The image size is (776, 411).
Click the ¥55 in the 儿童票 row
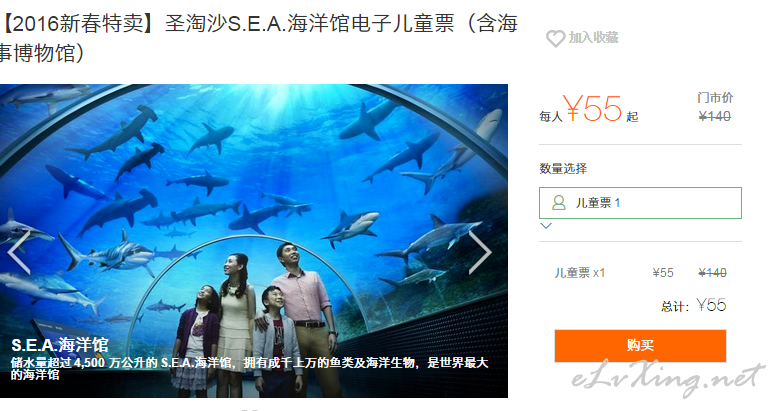pyautogui.click(x=663, y=273)
